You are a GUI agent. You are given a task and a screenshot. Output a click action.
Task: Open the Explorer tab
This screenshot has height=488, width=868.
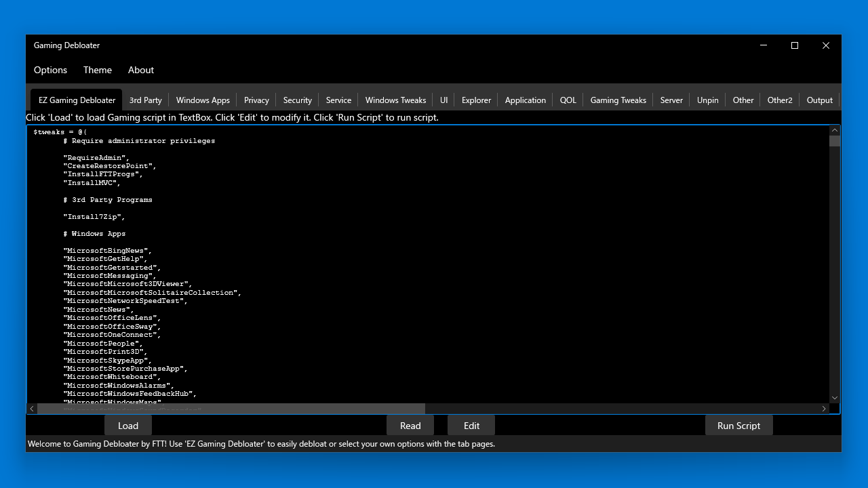click(x=476, y=100)
